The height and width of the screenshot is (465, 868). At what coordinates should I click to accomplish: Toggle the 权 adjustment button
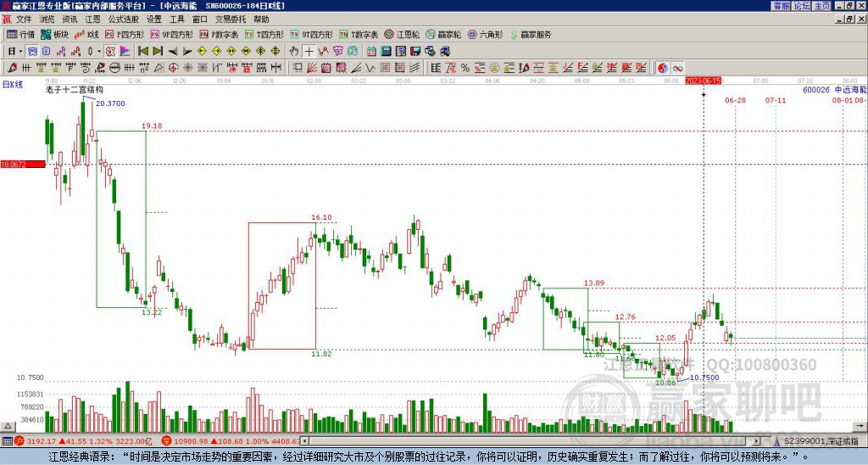110,51
